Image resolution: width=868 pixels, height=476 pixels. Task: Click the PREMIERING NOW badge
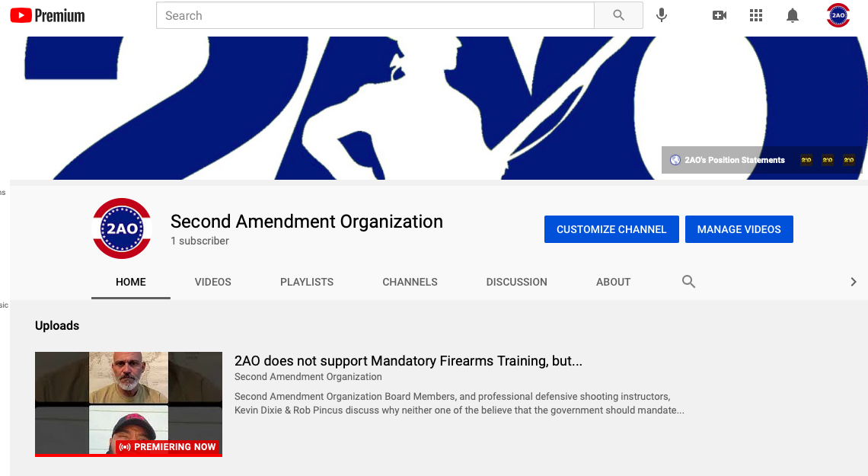[168, 446]
